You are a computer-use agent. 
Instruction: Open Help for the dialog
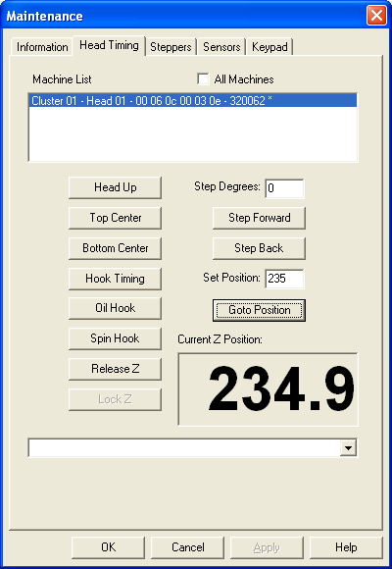346,547
